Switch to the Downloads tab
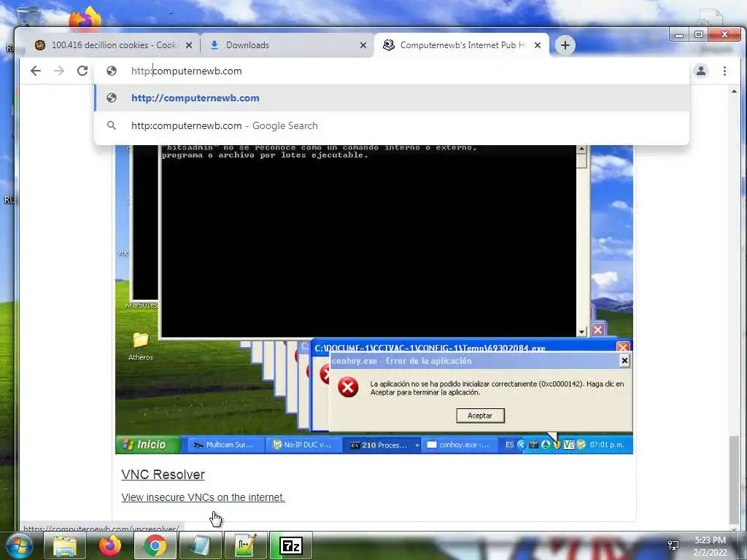This screenshot has width=747, height=560. click(287, 45)
